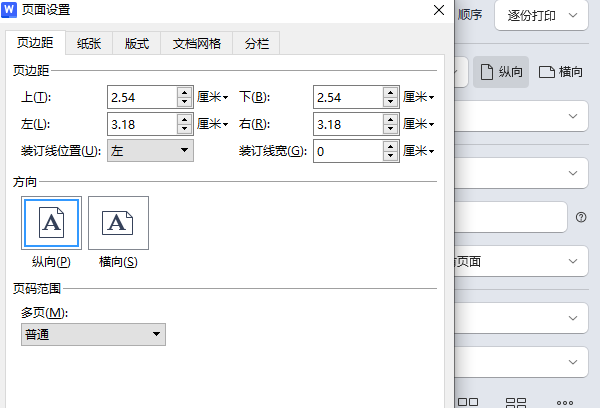Click the help question mark icon
This screenshot has height=408, width=600.
(x=581, y=217)
